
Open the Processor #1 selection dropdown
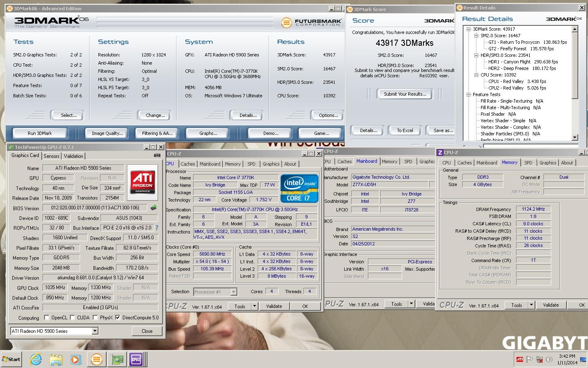234,292
